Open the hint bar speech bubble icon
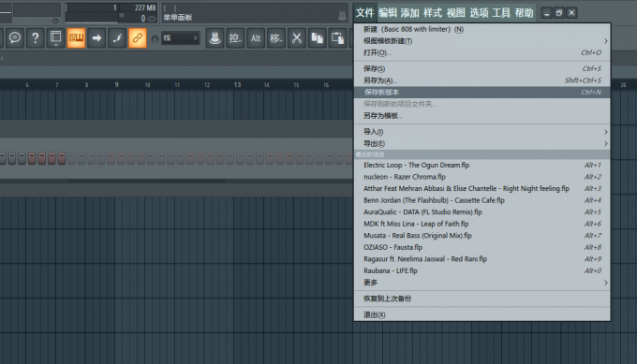 (x=15, y=38)
